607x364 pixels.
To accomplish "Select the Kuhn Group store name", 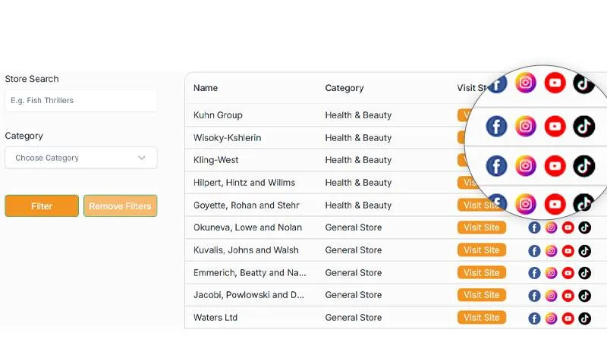I will pos(218,115).
